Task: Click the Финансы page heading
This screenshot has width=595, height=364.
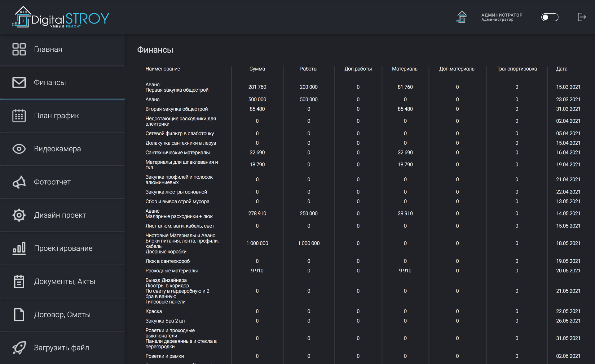Action: click(x=155, y=50)
